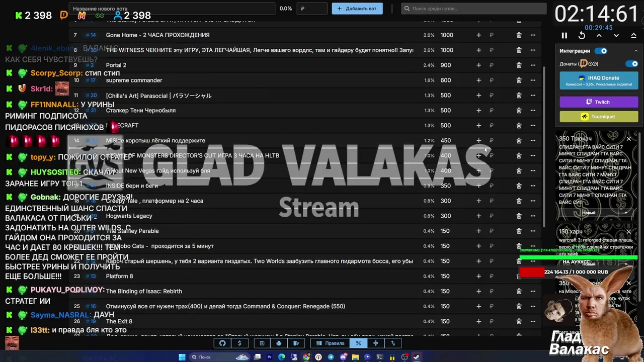Focus the ruble amount field
Image resolution: width=644 pixels, height=362 pixels.
point(312,9)
